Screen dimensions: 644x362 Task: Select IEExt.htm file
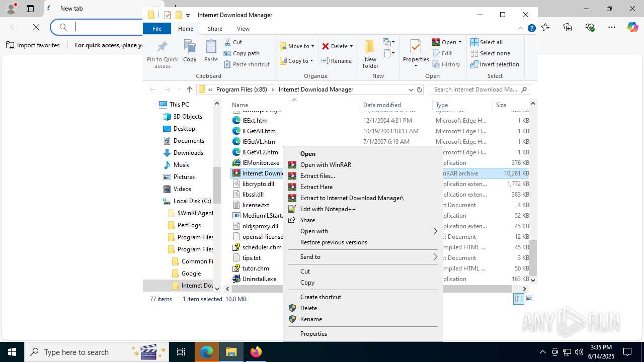[255, 121]
